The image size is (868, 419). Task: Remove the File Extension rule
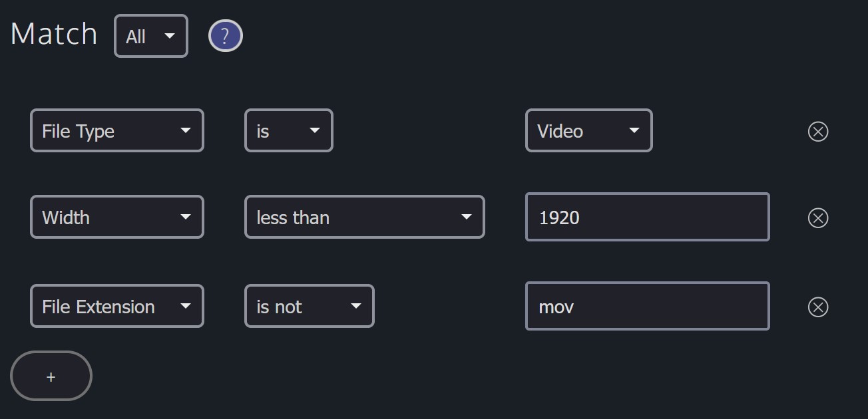pyautogui.click(x=817, y=307)
